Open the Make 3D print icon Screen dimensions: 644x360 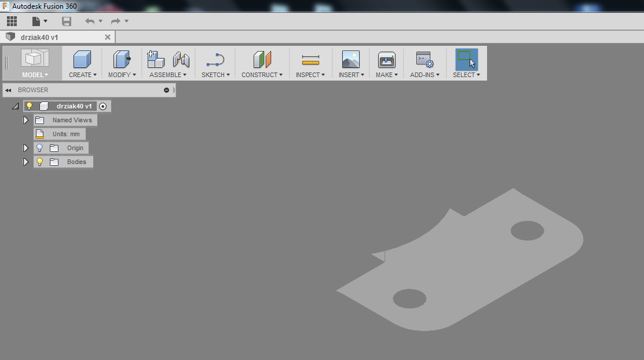click(386, 60)
